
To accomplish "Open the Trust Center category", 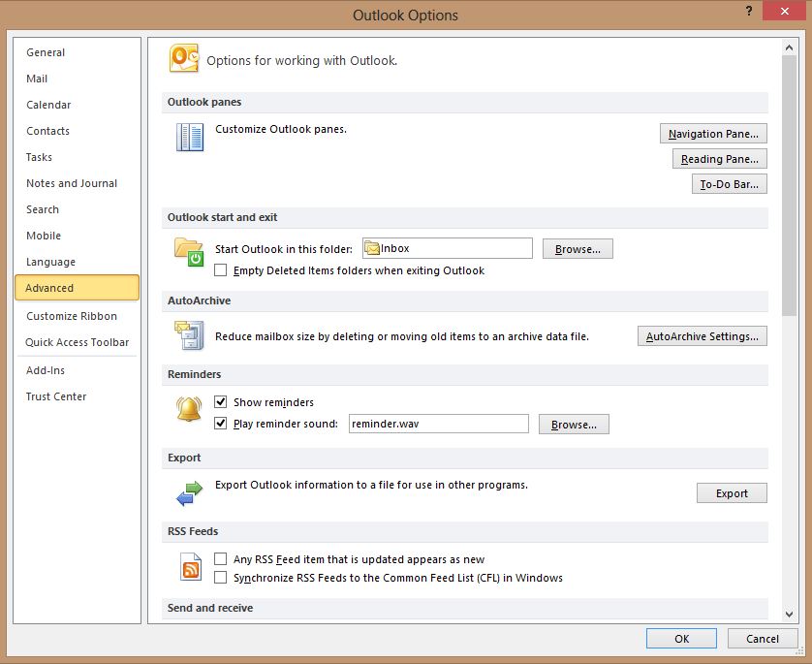I will (78, 396).
